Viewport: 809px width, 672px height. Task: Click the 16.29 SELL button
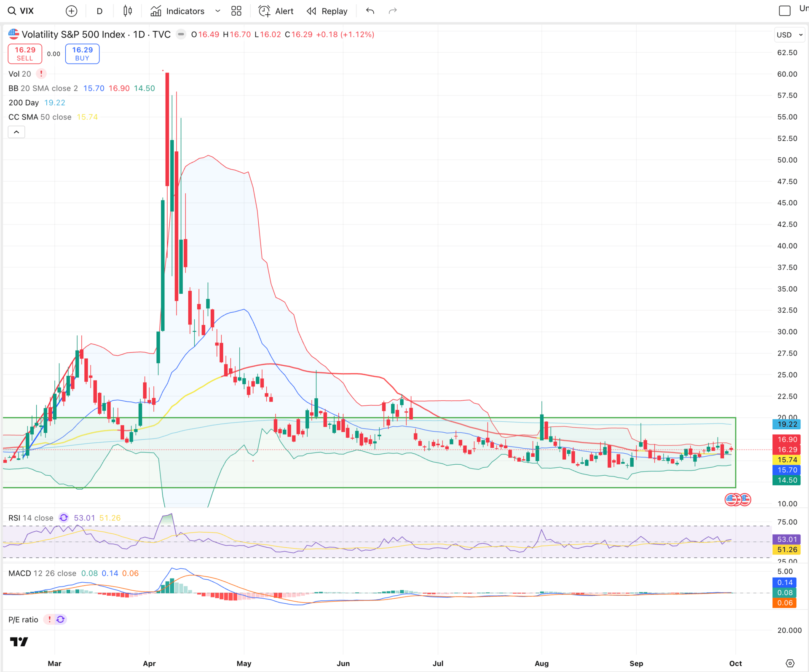pos(25,54)
